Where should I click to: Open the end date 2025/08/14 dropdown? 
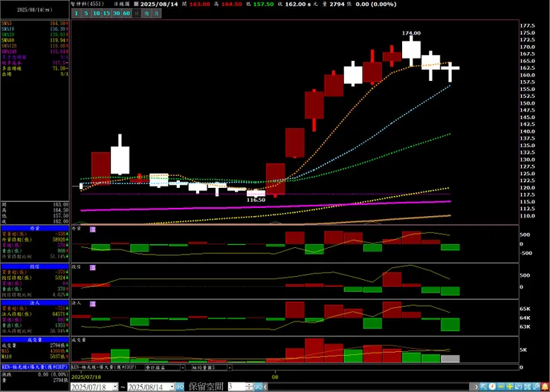(172, 387)
